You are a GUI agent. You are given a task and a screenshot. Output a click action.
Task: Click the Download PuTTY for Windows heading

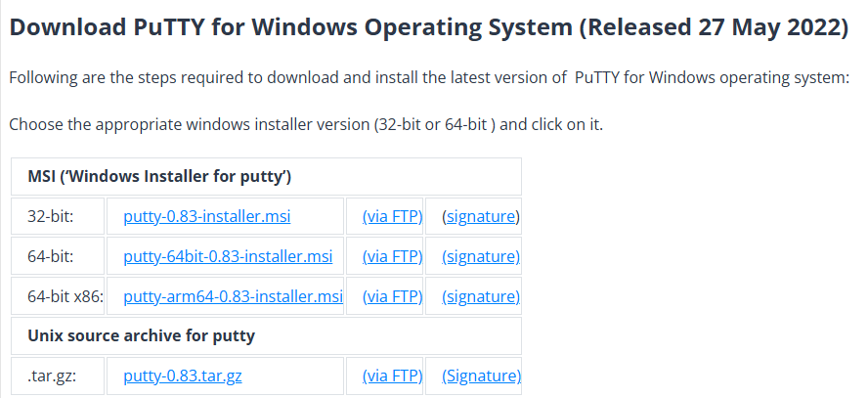click(428, 27)
